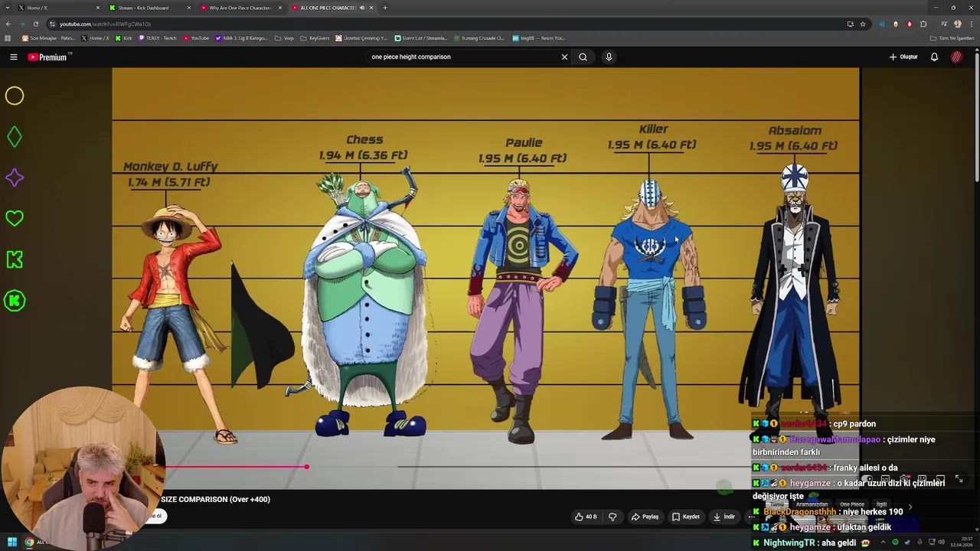
Task: Edit the 'one piece height comparison' search box
Action: click(x=463, y=57)
